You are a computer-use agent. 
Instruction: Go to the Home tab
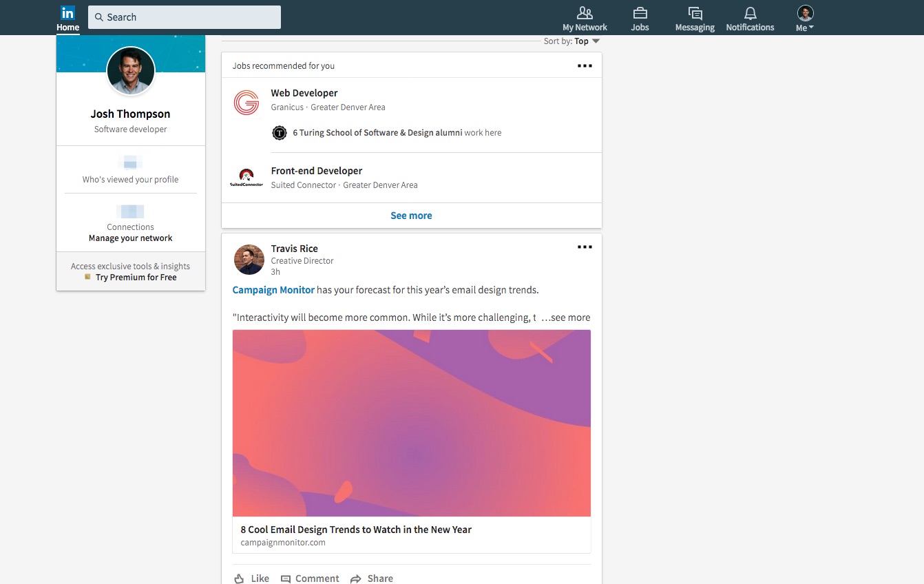pyautogui.click(x=68, y=18)
